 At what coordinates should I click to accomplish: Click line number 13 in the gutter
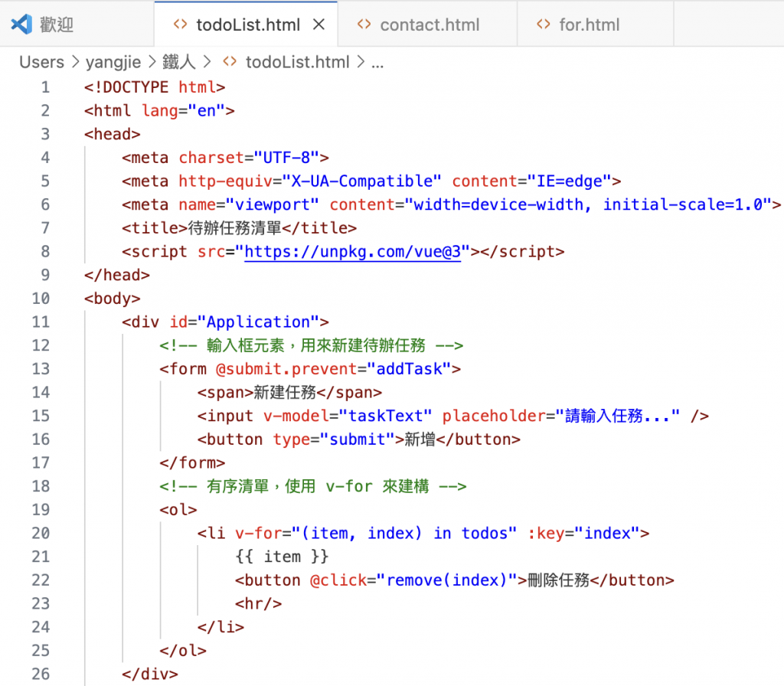tap(41, 369)
